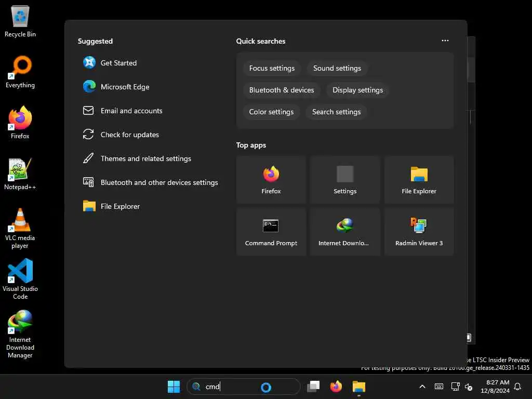Select Internet Download Manager desktop shortcut
The width and height of the screenshot is (532, 399).
20,334
